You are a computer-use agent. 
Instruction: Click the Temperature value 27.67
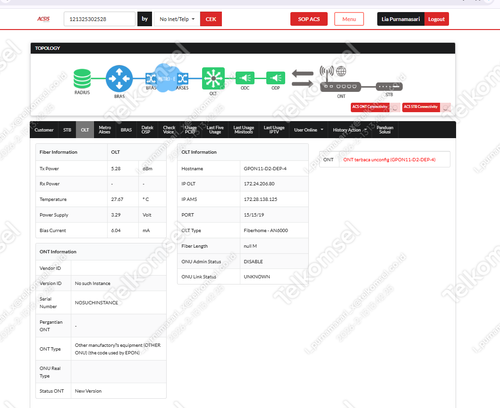(x=117, y=199)
